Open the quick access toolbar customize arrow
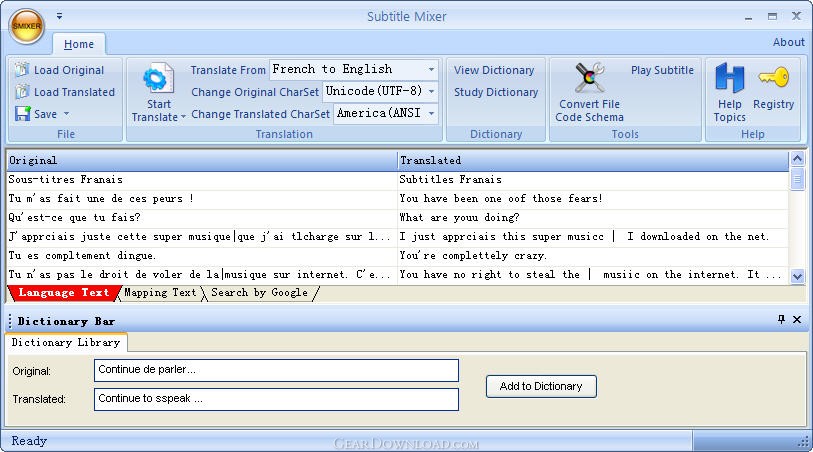 point(60,16)
